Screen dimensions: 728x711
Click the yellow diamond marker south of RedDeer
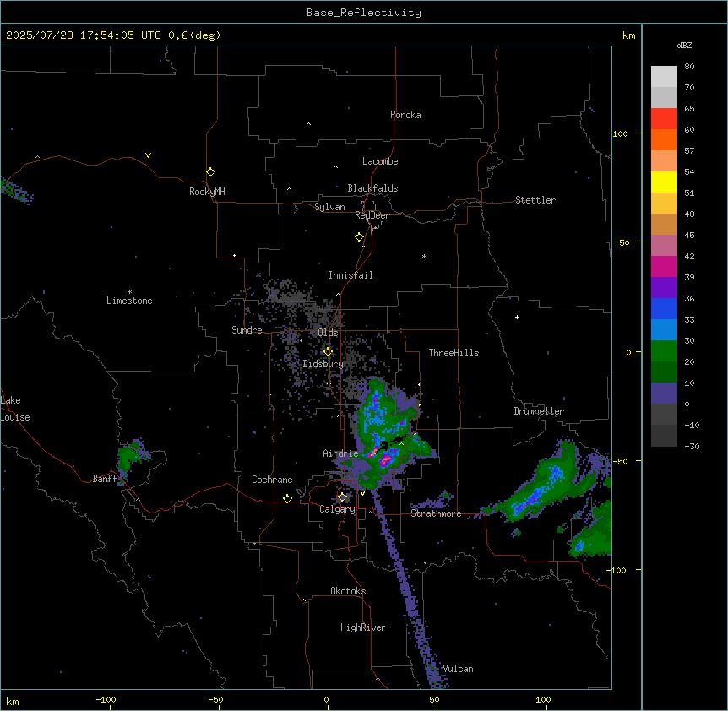[x=360, y=237]
